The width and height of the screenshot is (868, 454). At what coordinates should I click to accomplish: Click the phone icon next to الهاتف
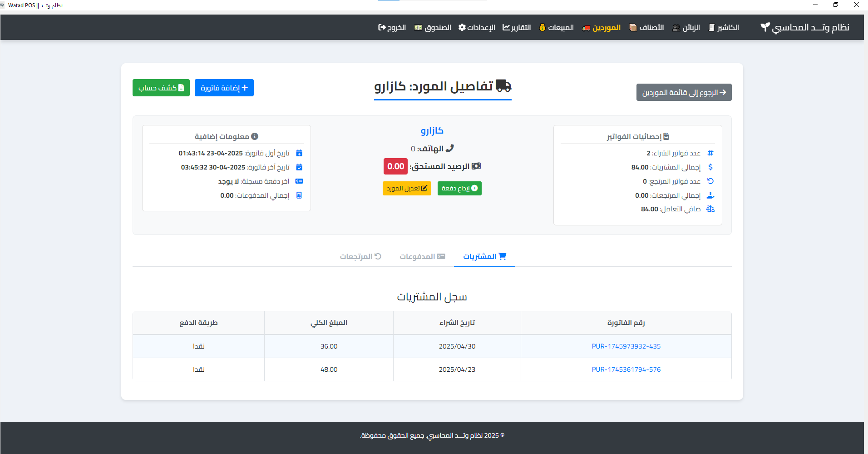(450, 148)
